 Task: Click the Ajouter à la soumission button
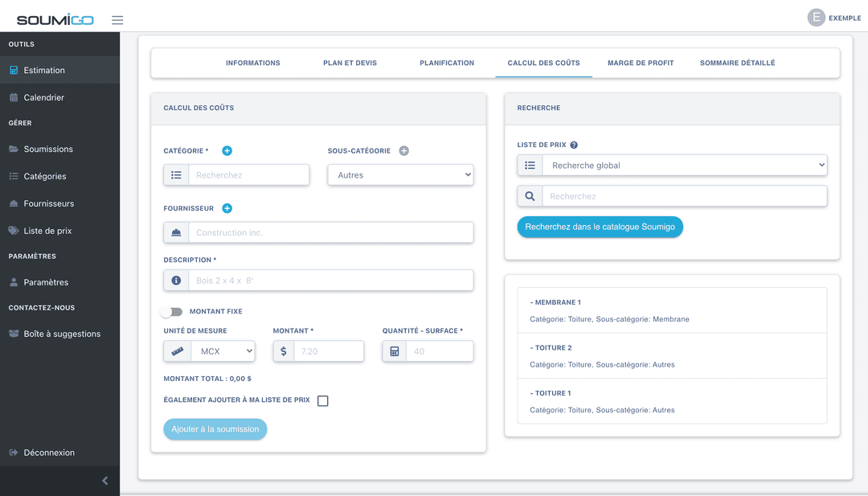(x=215, y=429)
